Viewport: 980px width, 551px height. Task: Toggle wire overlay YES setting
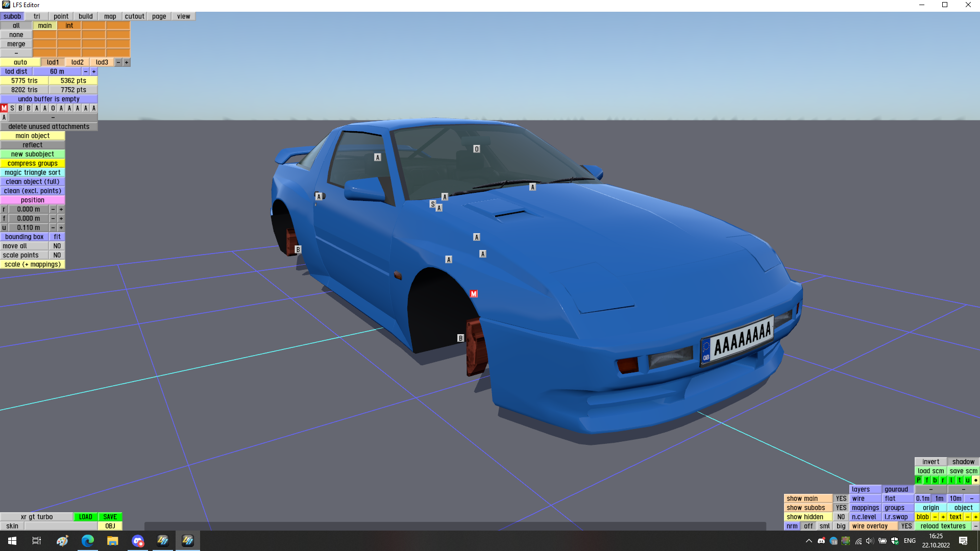[906, 526]
